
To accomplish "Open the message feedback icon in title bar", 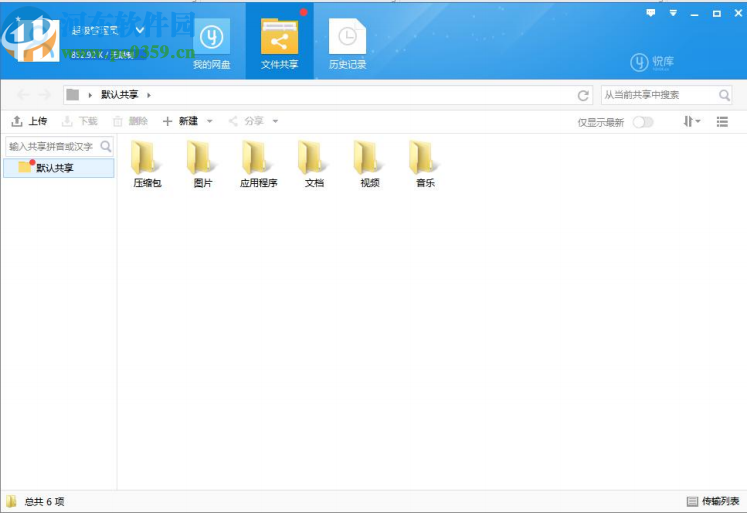I will click(650, 13).
